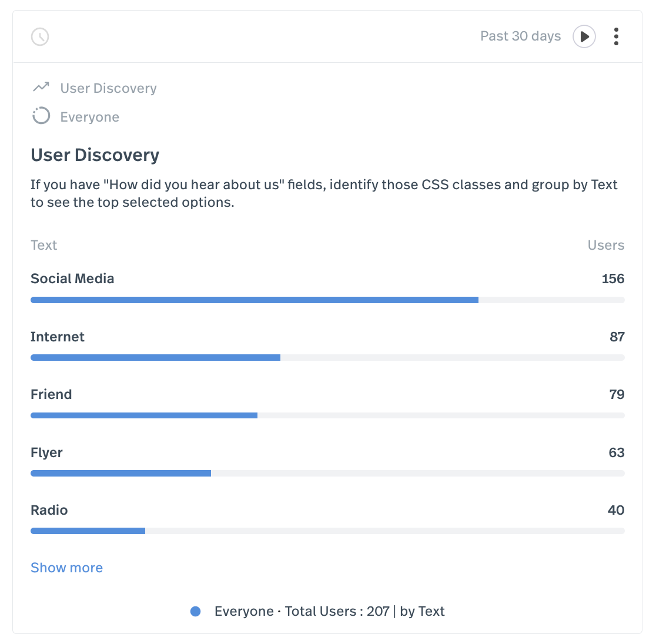Select the Text column header
The height and width of the screenshot is (644, 656).
(x=43, y=245)
